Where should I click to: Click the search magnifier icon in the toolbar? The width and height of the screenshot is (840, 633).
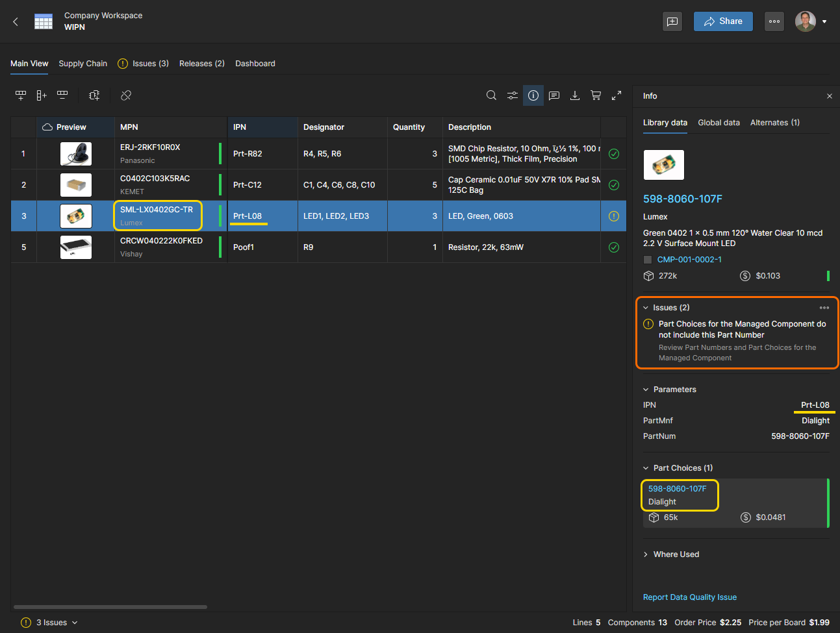[491, 95]
